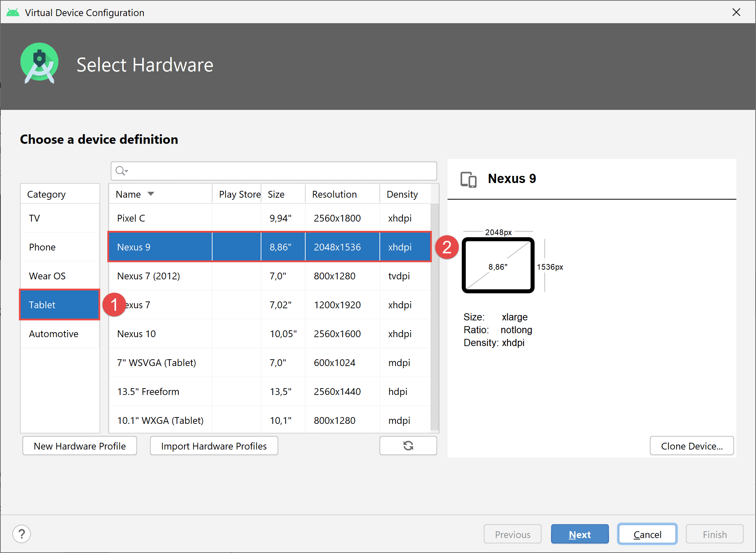Click the Category list header
Screen dimensions: 756x553
(60, 194)
